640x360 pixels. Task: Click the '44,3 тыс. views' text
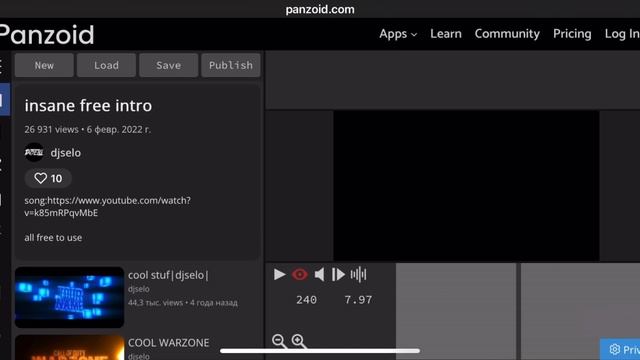tap(156, 303)
